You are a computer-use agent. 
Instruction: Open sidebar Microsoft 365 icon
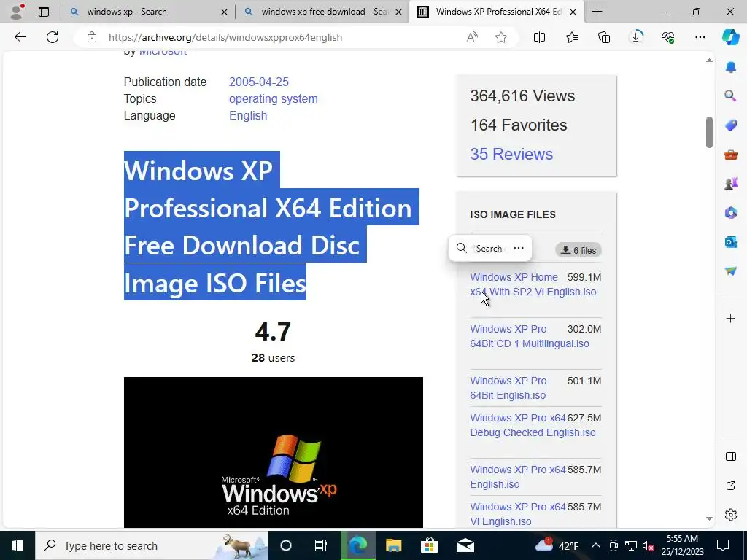coord(731,213)
